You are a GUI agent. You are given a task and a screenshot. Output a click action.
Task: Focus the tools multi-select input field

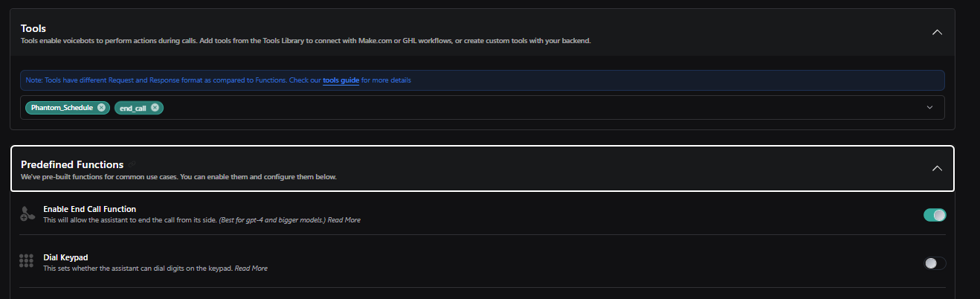tap(483, 107)
